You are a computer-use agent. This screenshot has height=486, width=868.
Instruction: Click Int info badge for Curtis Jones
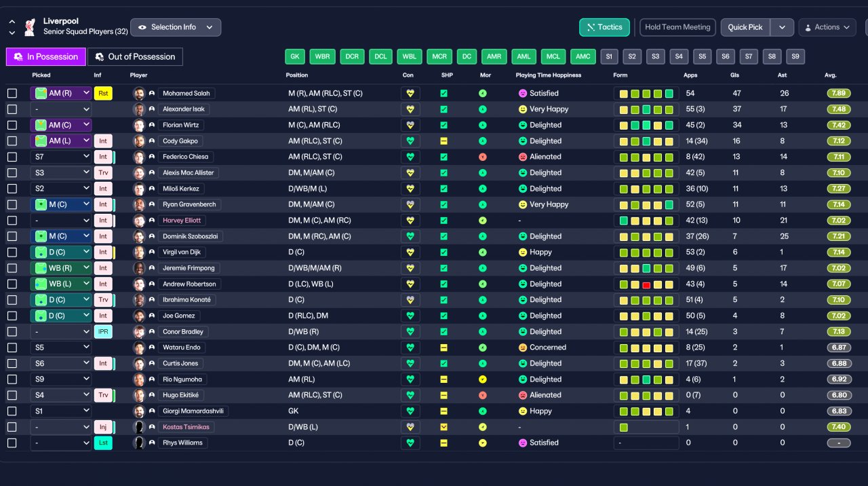click(x=103, y=364)
